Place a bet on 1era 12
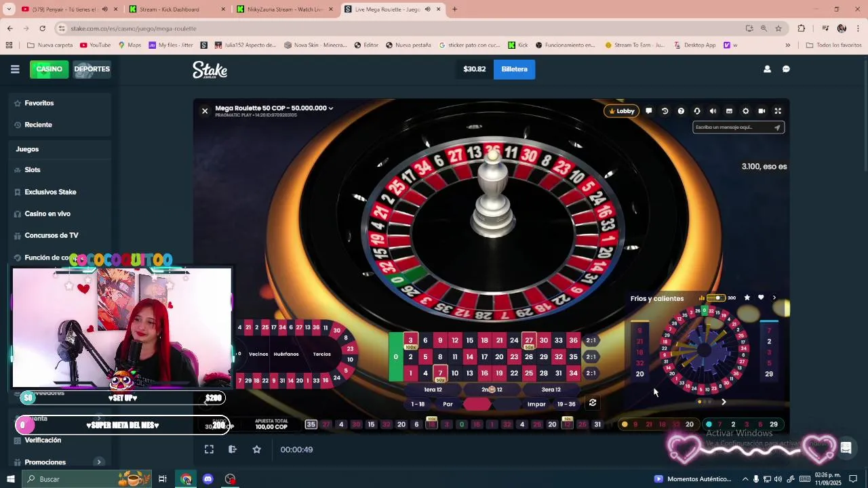 [x=433, y=390]
